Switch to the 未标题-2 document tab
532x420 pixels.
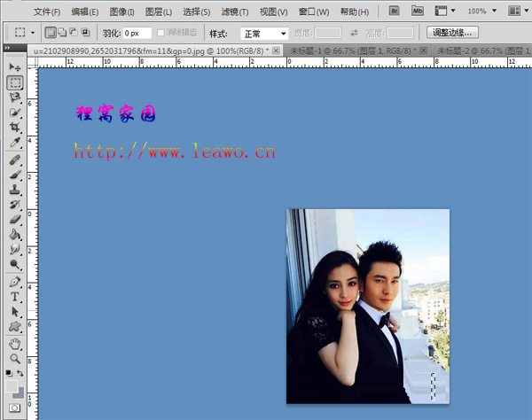[481, 51]
